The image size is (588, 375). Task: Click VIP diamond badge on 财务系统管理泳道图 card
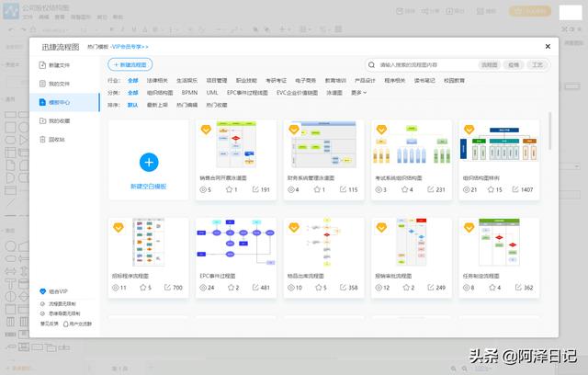294,130
